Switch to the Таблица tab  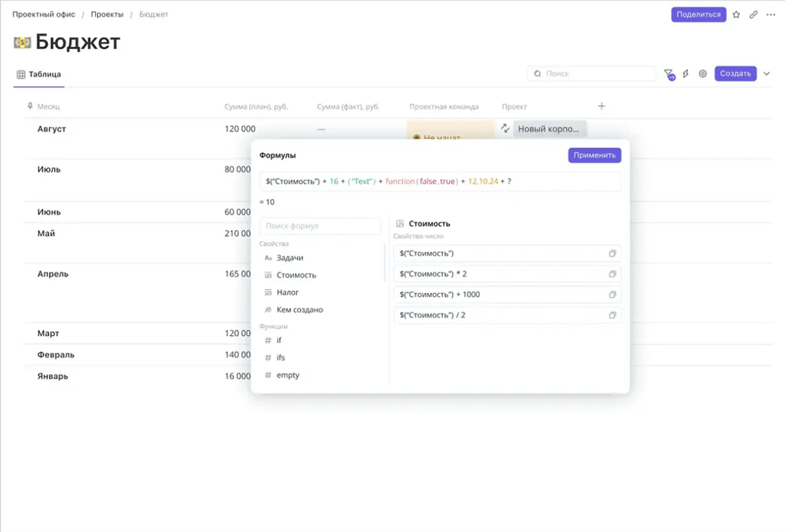point(39,75)
